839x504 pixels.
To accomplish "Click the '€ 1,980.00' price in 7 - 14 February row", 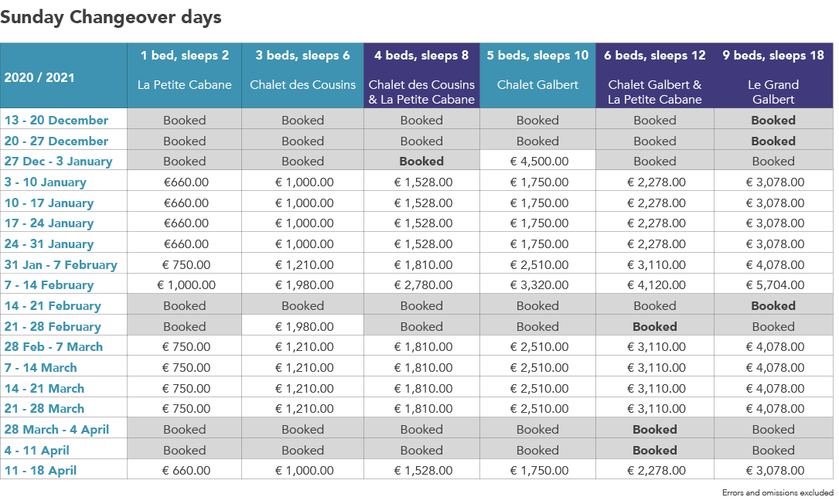I will (x=305, y=285).
